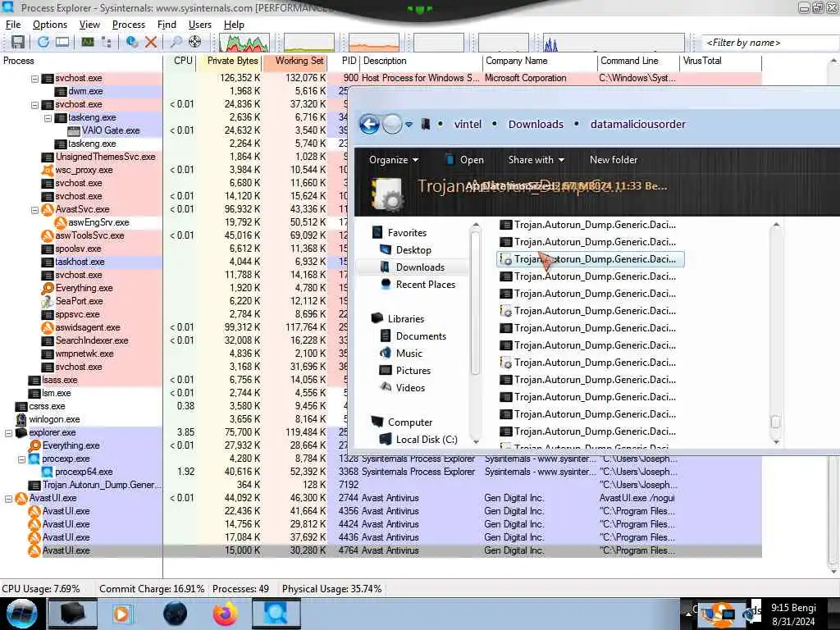Screen dimensions: 840x630
Task: Open Desktop in Explorer Favorites
Action: (x=413, y=250)
